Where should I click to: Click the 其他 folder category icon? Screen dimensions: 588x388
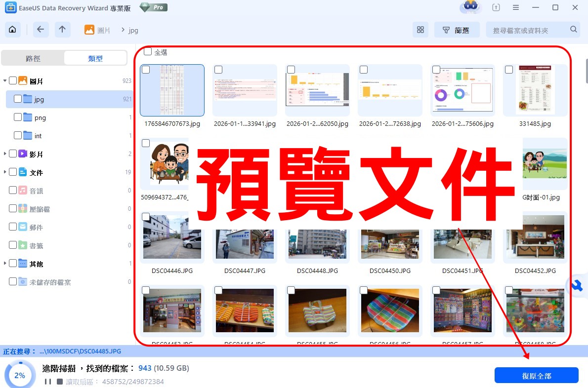tap(23, 263)
